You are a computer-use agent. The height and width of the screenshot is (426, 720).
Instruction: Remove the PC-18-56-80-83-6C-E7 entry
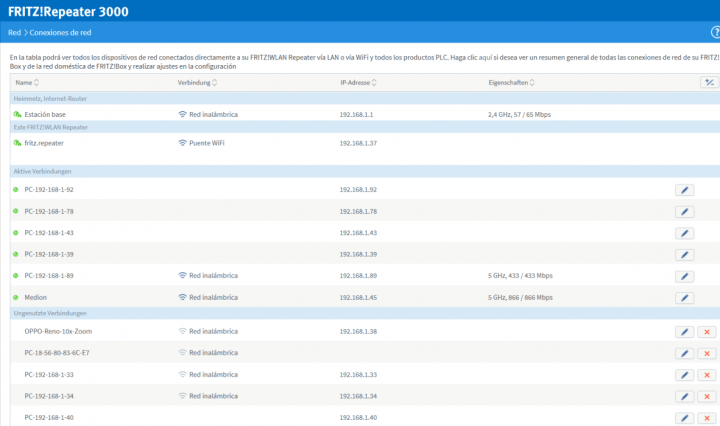[x=707, y=353]
